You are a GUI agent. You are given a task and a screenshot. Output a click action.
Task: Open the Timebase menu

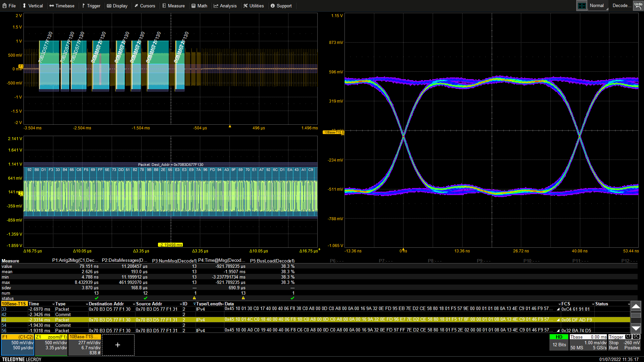tap(62, 6)
